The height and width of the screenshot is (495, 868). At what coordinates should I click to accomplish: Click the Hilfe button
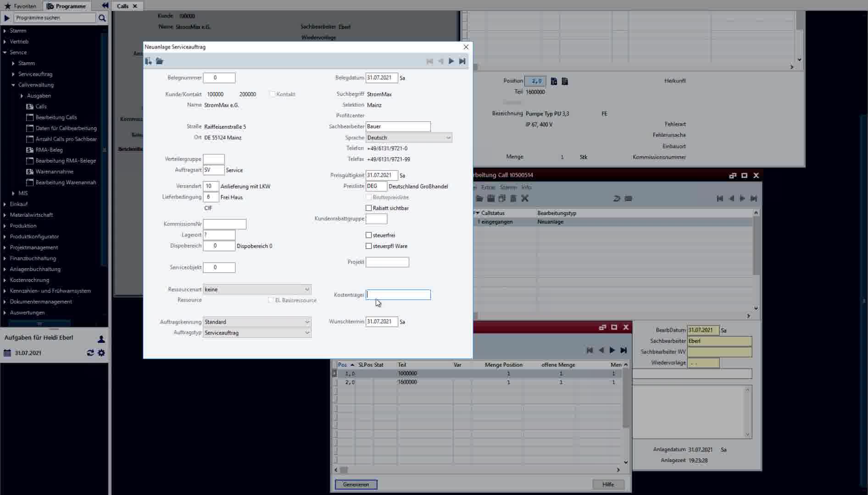(x=608, y=484)
